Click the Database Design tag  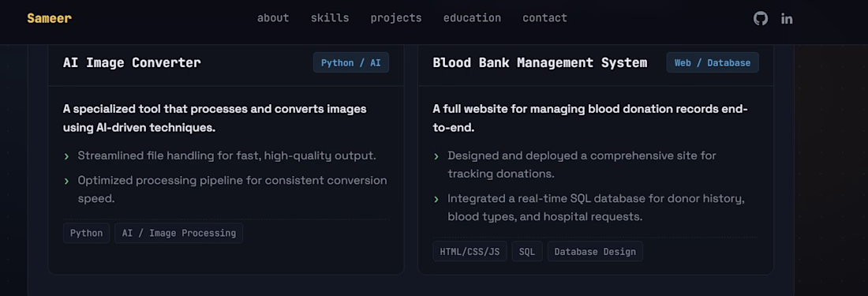click(x=595, y=251)
